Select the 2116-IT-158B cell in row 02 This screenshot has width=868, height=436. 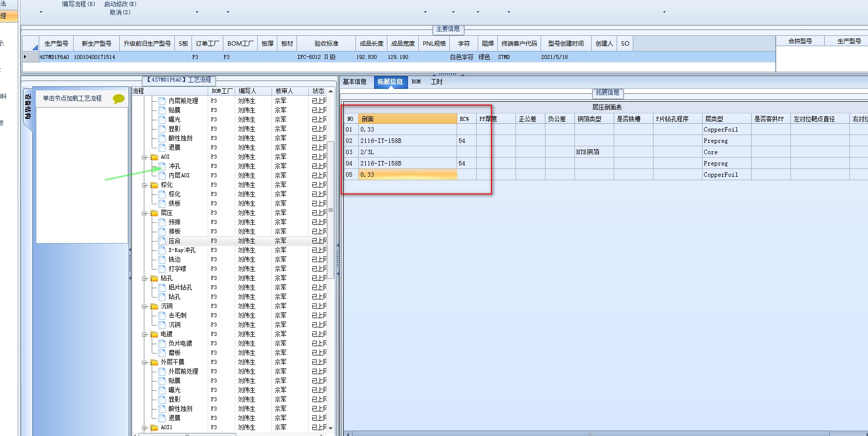[x=407, y=141]
